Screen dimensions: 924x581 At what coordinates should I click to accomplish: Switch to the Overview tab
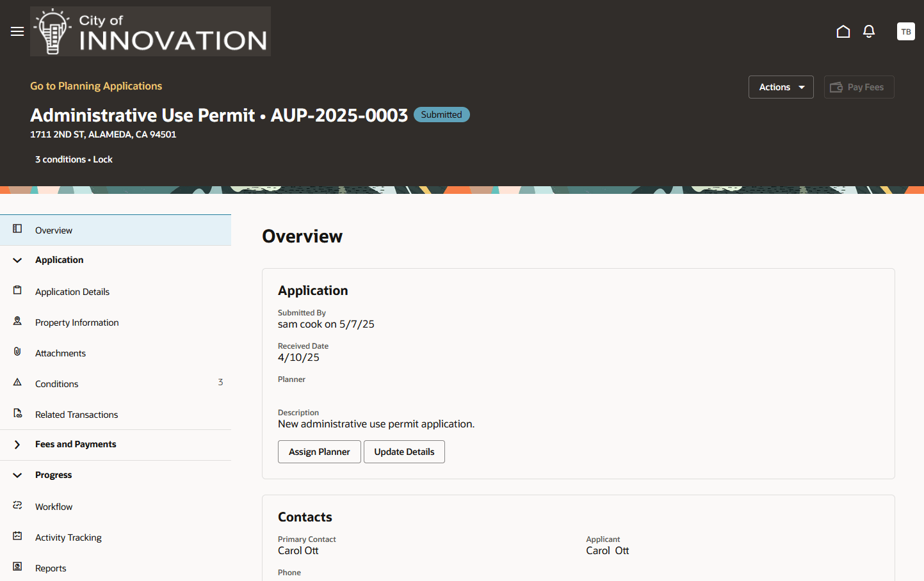pyautogui.click(x=54, y=230)
